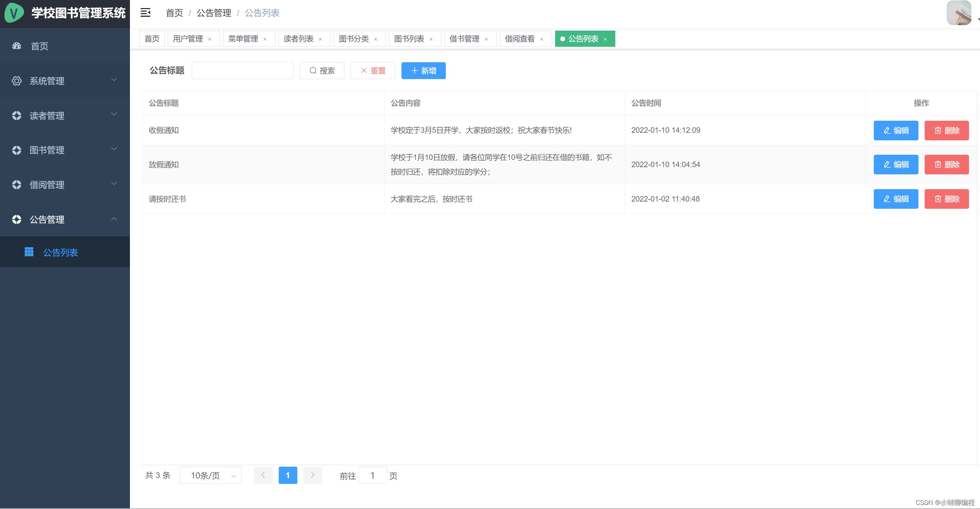The width and height of the screenshot is (980, 509).
Task: Open the user avatar in top-right
Action: pyautogui.click(x=959, y=13)
